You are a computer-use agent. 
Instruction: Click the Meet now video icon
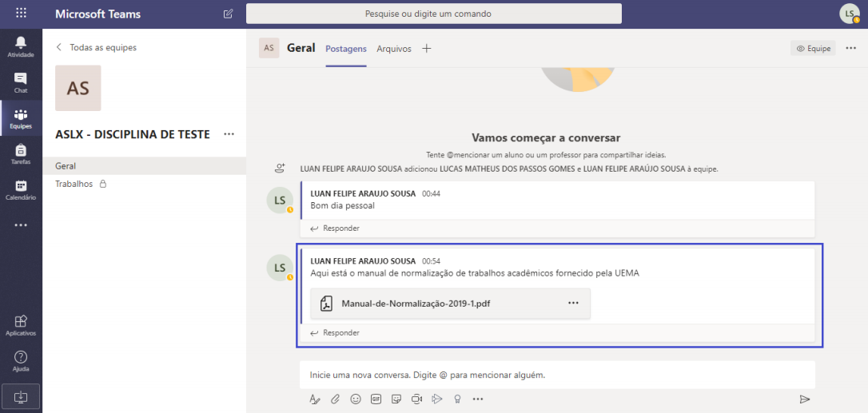click(417, 399)
